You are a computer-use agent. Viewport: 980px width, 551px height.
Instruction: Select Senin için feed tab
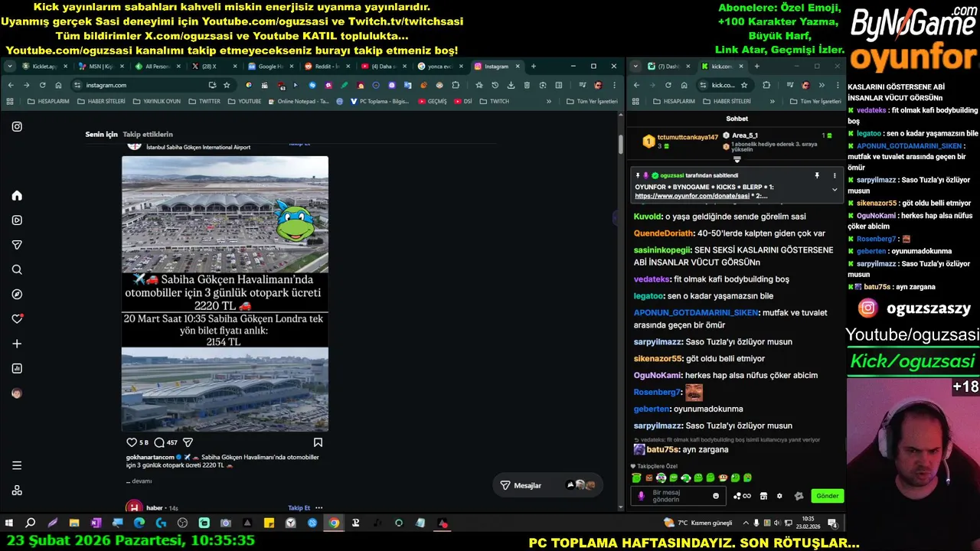coord(101,134)
